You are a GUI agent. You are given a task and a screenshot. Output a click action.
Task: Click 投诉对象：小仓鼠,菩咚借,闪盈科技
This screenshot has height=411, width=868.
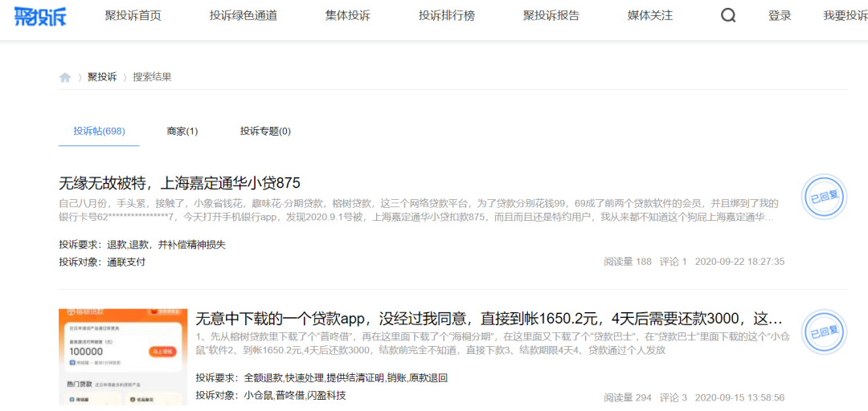point(271,395)
